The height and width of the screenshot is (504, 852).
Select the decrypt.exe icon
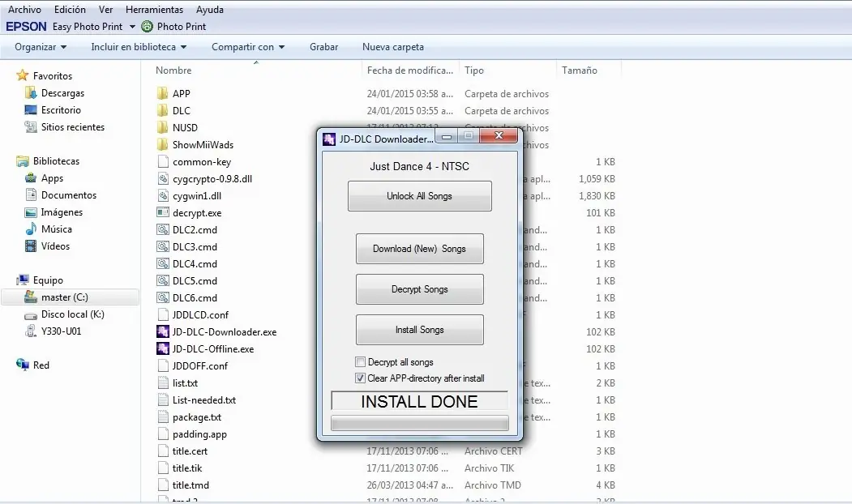coord(162,212)
